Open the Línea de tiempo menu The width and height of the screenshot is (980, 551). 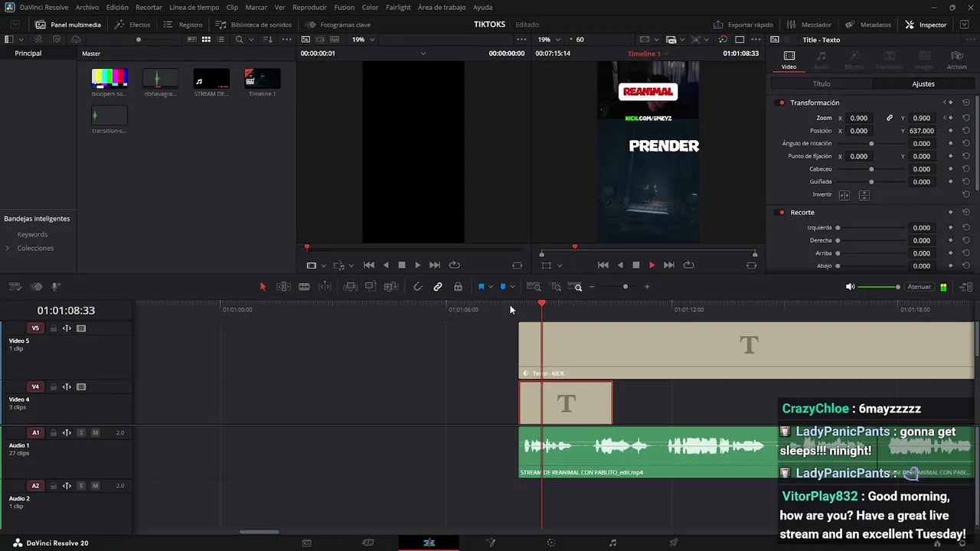coord(194,7)
